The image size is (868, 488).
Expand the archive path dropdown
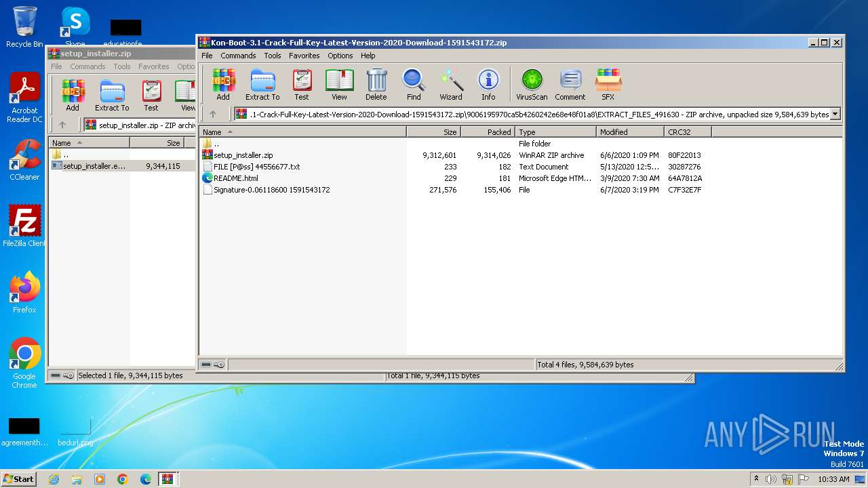[835, 115]
